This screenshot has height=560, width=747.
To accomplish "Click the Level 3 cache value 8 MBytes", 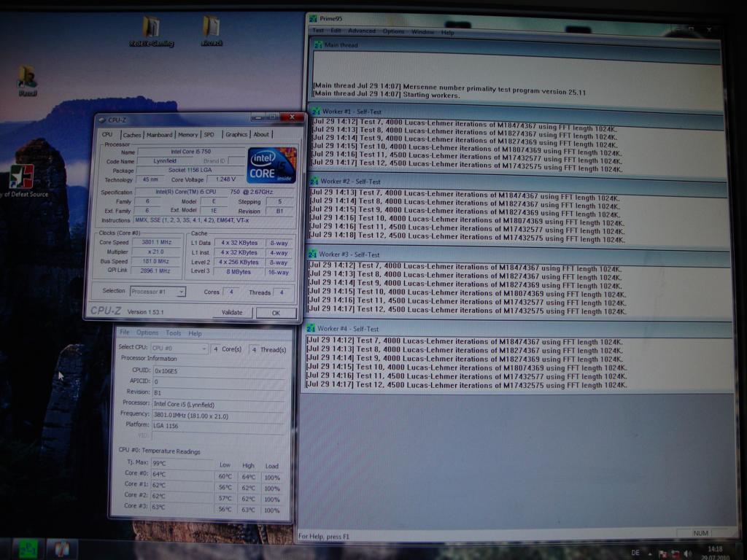I will [239, 272].
